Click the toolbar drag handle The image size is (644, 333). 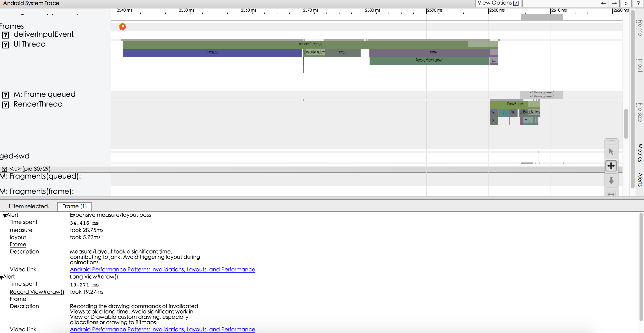coord(611,141)
